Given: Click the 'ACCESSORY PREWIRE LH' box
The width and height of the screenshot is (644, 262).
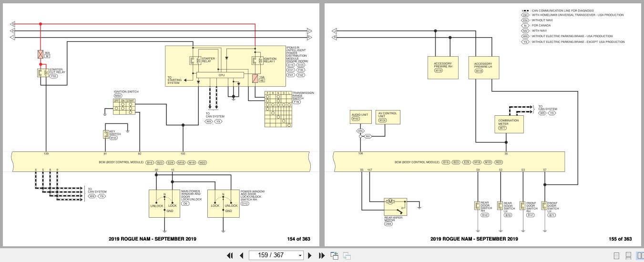Looking at the screenshot, I should pyautogui.click(x=483, y=67).
